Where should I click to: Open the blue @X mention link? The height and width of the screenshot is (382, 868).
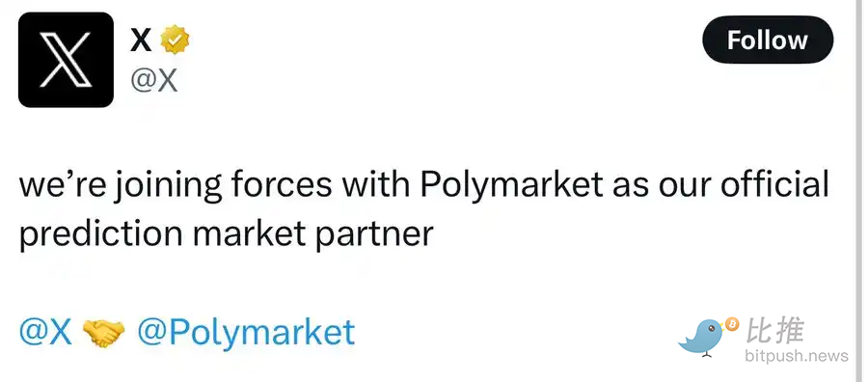coord(46,331)
